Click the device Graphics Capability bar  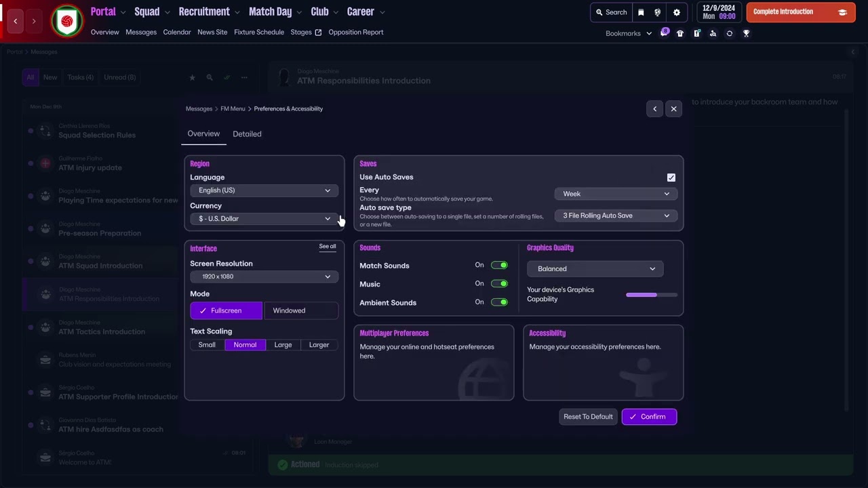(x=652, y=295)
